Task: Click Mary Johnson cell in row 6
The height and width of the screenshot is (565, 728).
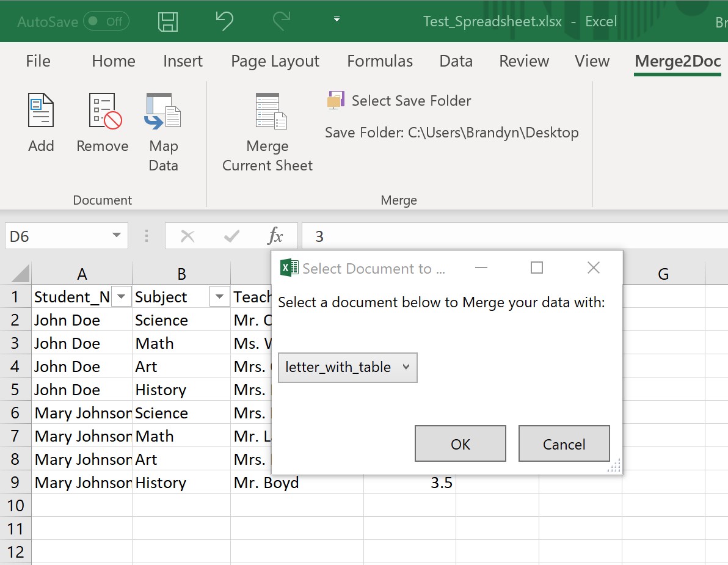Action: 82,413
